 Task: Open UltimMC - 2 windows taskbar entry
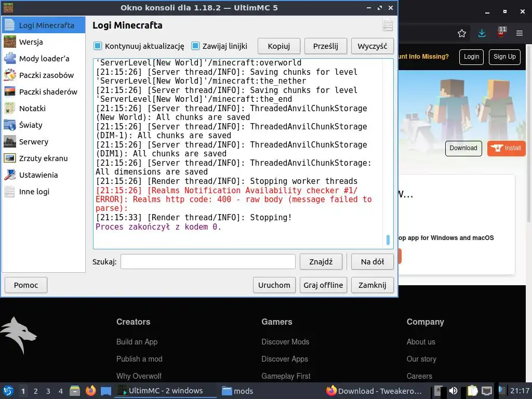[165, 391]
